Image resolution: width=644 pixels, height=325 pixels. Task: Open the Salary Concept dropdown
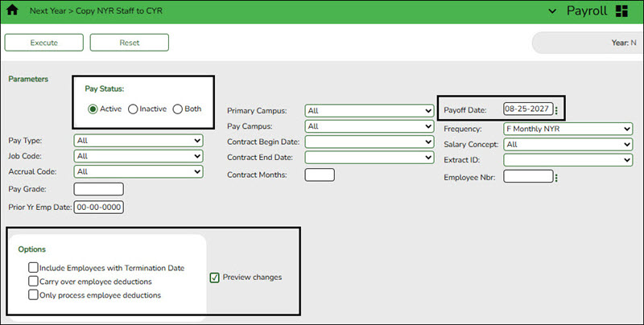568,145
